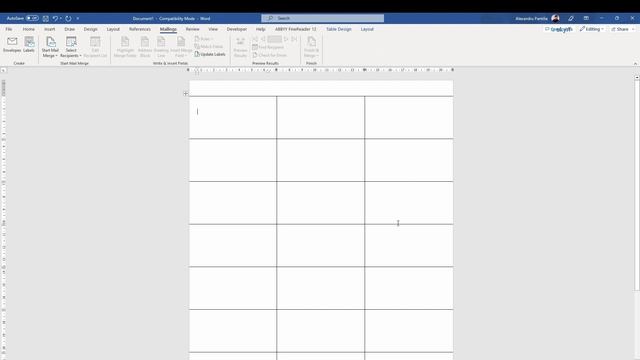Viewport: 640px width, 360px height.
Task: Open the Start Mail Merge dropdown
Action: pyautogui.click(x=50, y=47)
